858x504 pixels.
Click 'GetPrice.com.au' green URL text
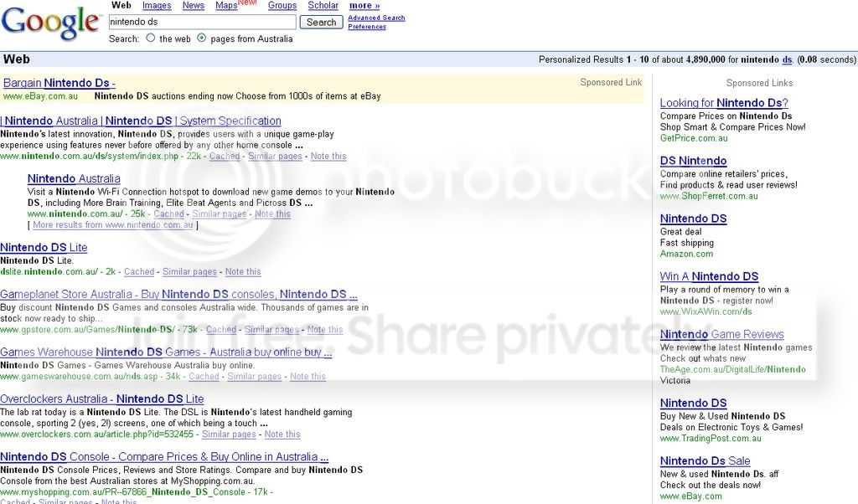click(694, 138)
